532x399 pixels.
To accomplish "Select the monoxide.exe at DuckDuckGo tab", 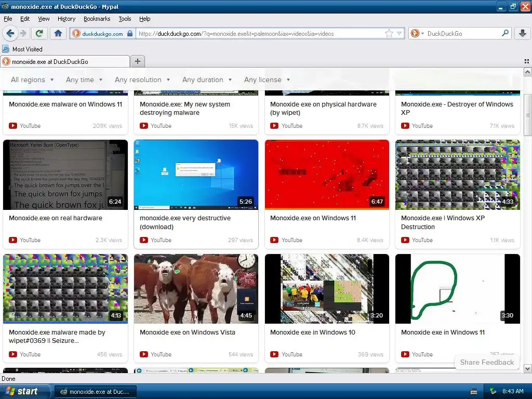I will click(x=65, y=62).
